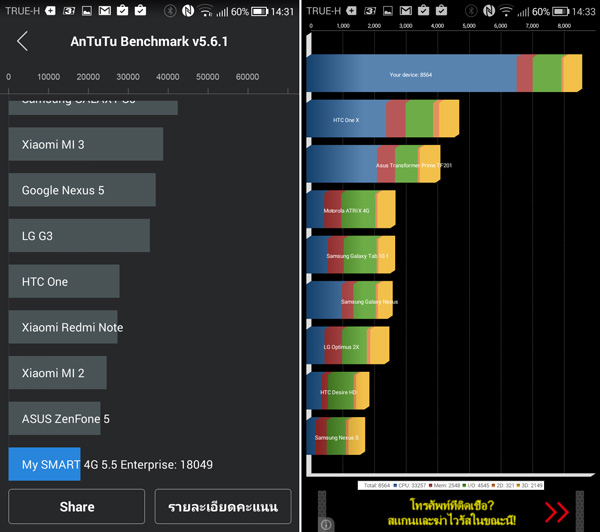The width and height of the screenshot is (600, 532).
Task: Click the 30000 axis label
Action: [x=128, y=77]
